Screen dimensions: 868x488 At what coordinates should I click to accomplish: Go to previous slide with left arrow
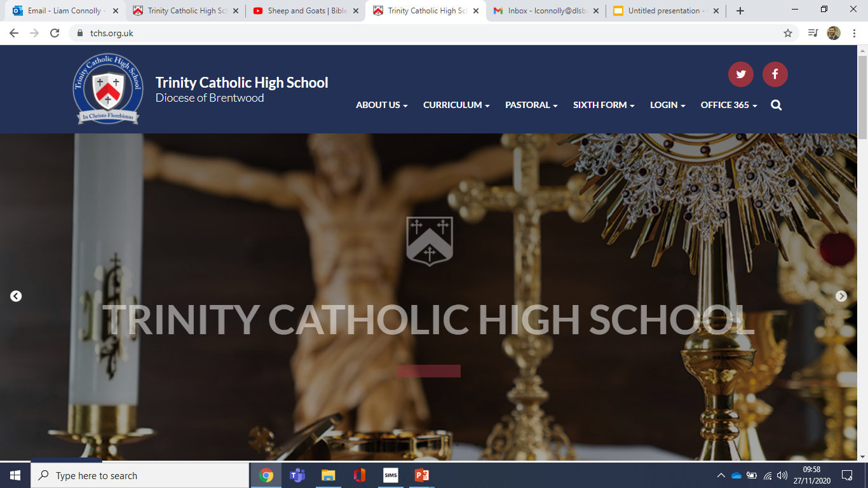(x=16, y=296)
